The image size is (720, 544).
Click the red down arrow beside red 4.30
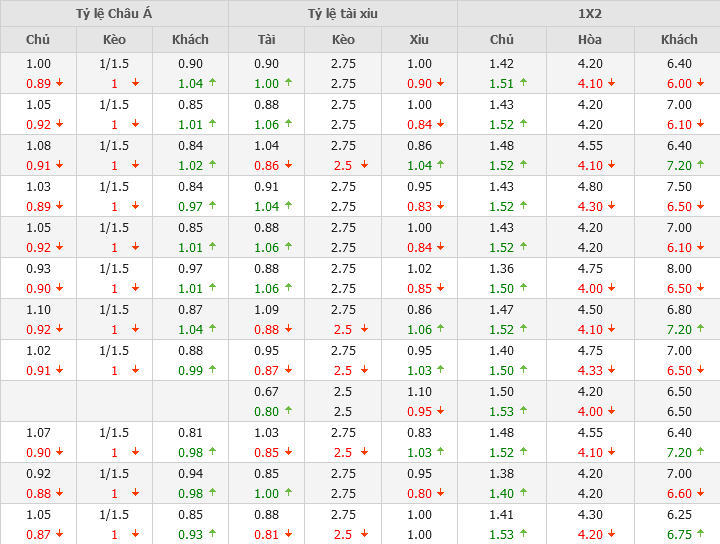pyautogui.click(x=612, y=206)
